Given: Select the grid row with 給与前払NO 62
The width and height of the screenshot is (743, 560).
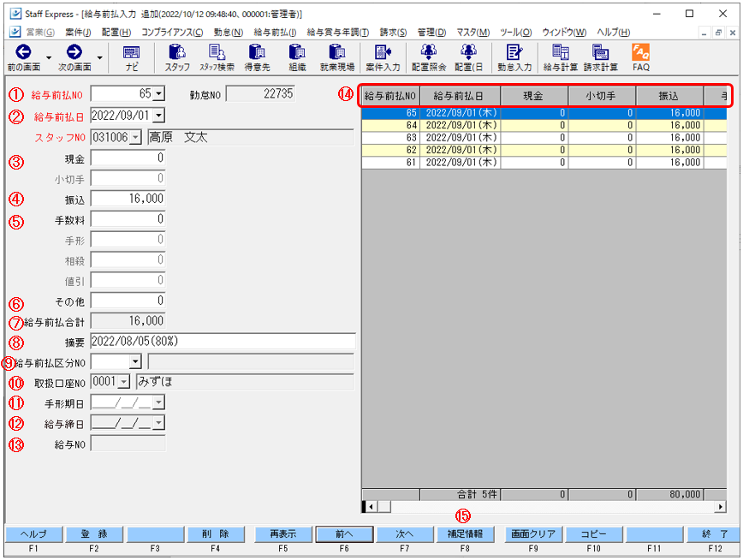Looking at the screenshot, I should 544,150.
